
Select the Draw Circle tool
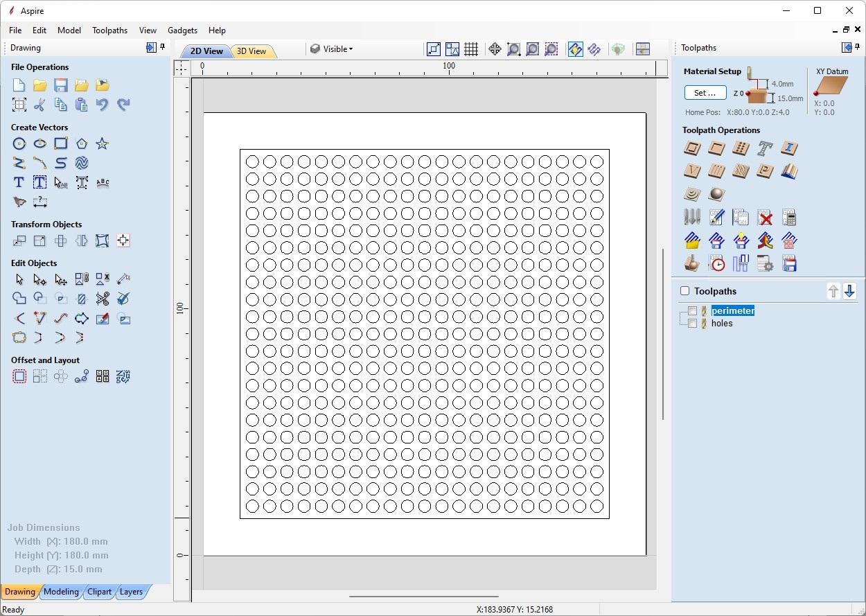tap(19, 143)
